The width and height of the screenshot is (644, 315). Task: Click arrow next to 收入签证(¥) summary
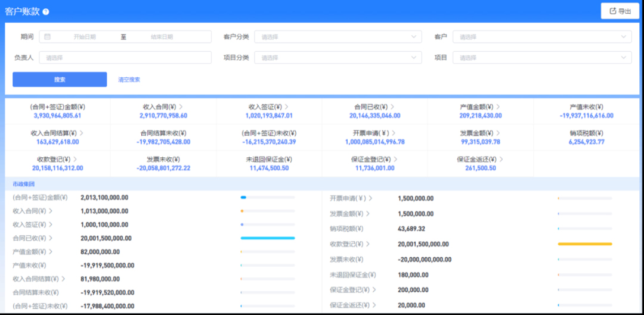(x=287, y=107)
